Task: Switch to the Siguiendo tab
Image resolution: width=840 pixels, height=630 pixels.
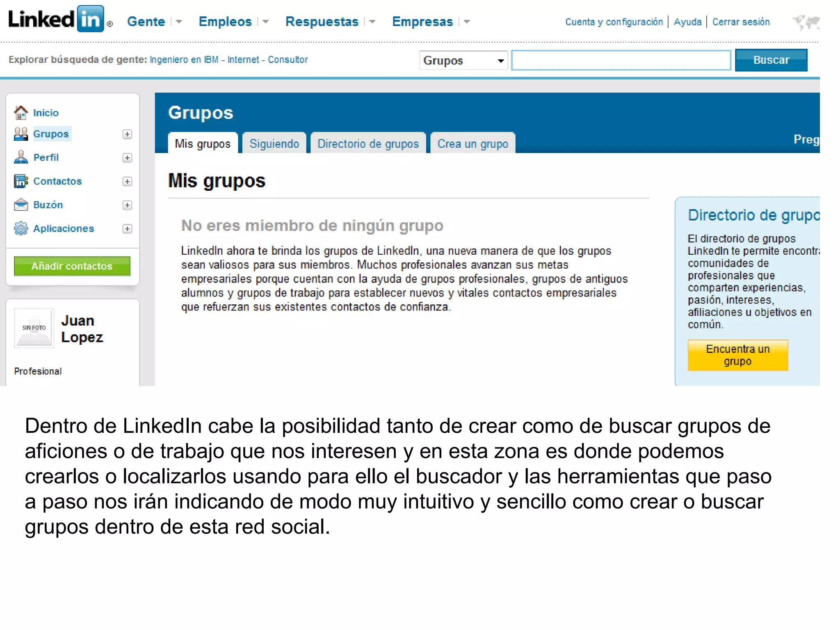Action: pos(274,143)
